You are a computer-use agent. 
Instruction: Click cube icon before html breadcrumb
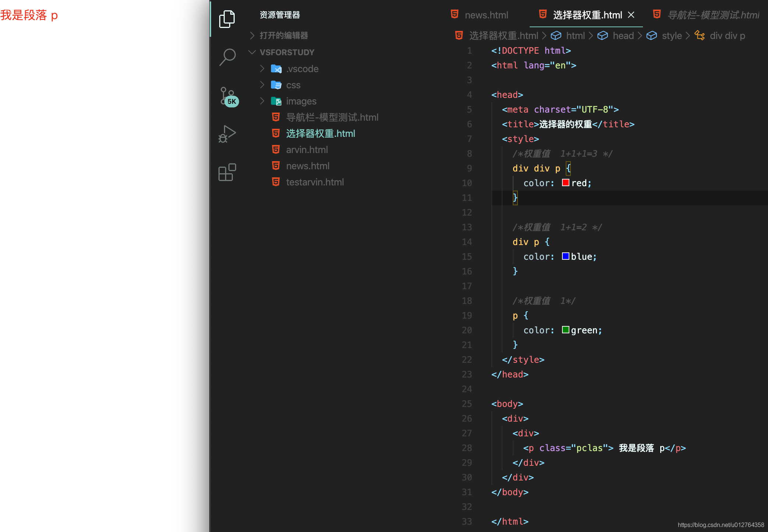point(556,35)
